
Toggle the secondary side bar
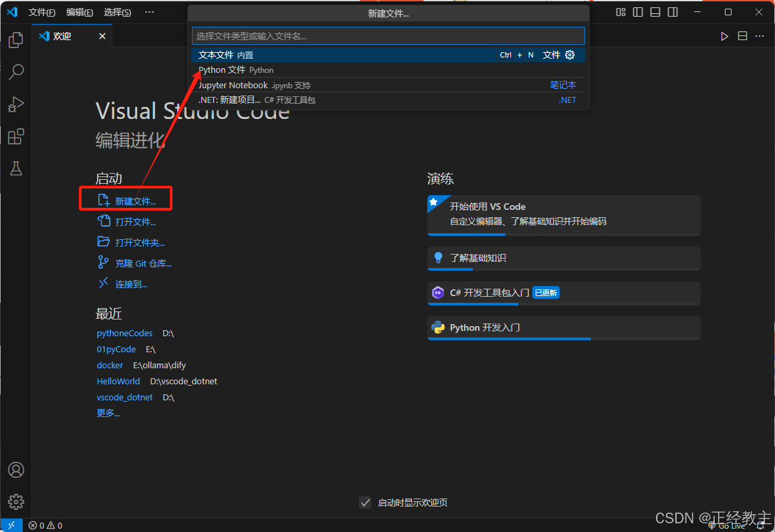[x=673, y=12]
